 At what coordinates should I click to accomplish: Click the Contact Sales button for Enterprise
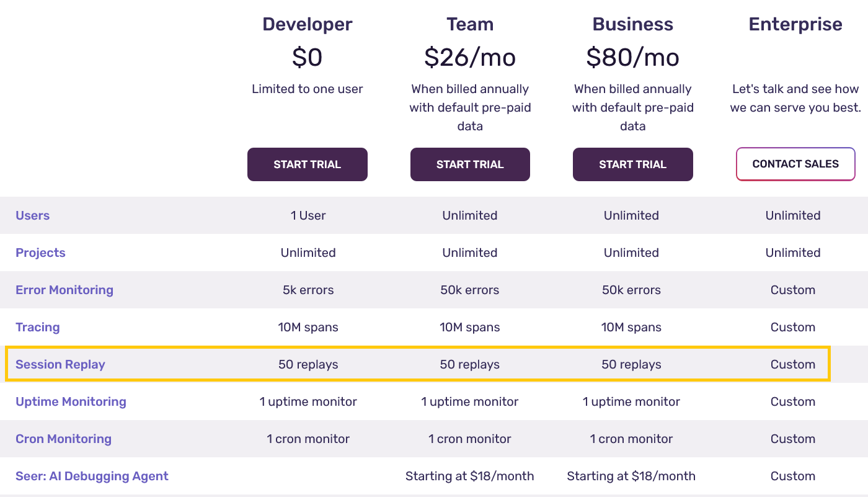(795, 164)
